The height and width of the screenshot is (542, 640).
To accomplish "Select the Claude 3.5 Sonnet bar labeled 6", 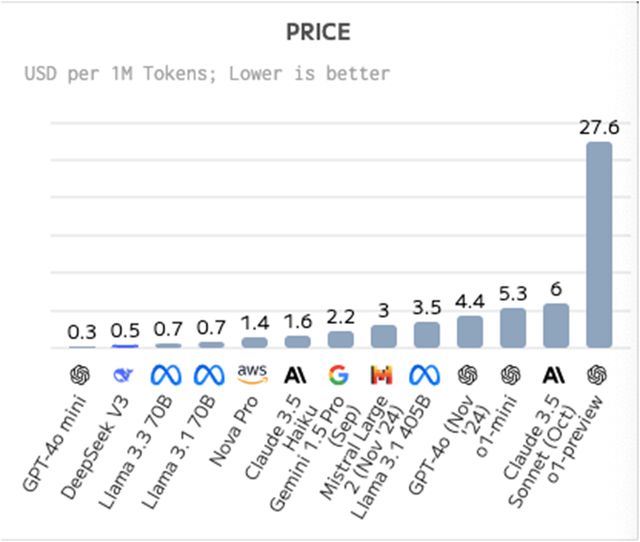I will click(x=555, y=326).
